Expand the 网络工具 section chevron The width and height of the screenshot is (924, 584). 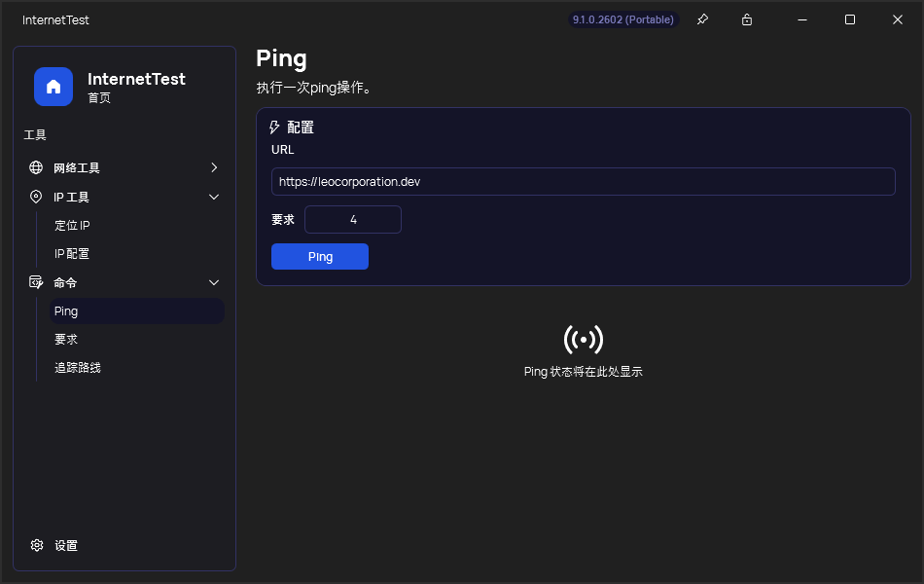point(214,166)
